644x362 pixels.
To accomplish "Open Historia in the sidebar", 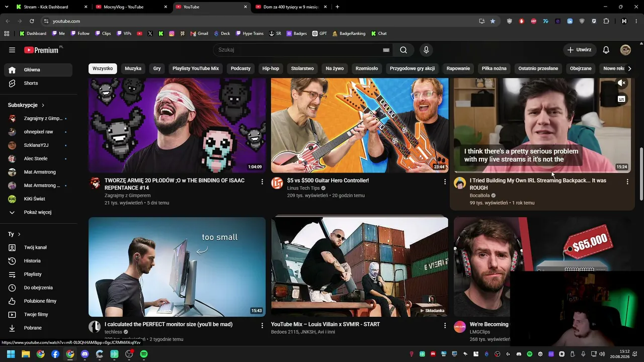I will coord(38,261).
